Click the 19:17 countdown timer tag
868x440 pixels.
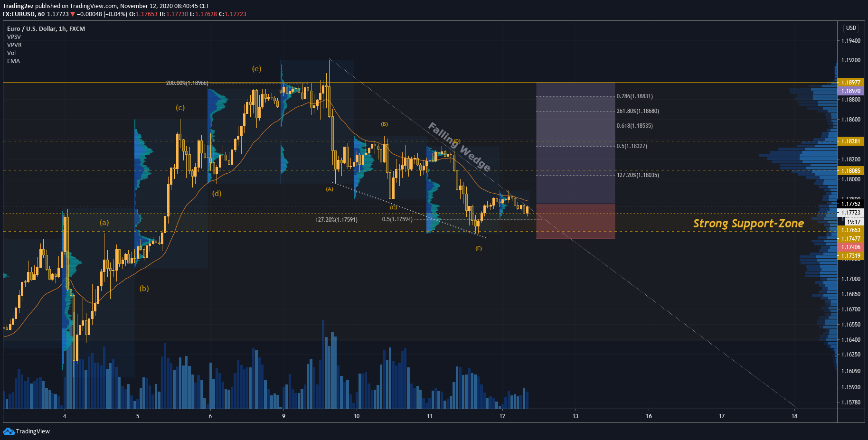click(853, 222)
